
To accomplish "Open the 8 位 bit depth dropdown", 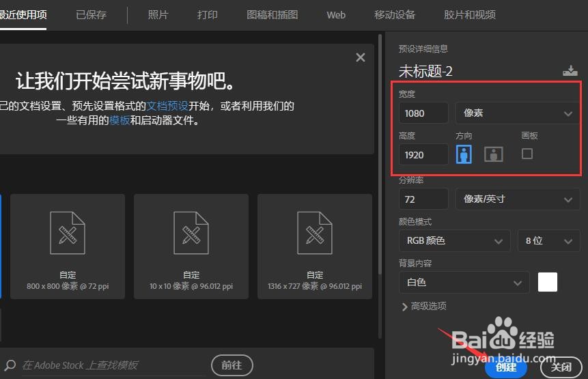I will (x=548, y=240).
